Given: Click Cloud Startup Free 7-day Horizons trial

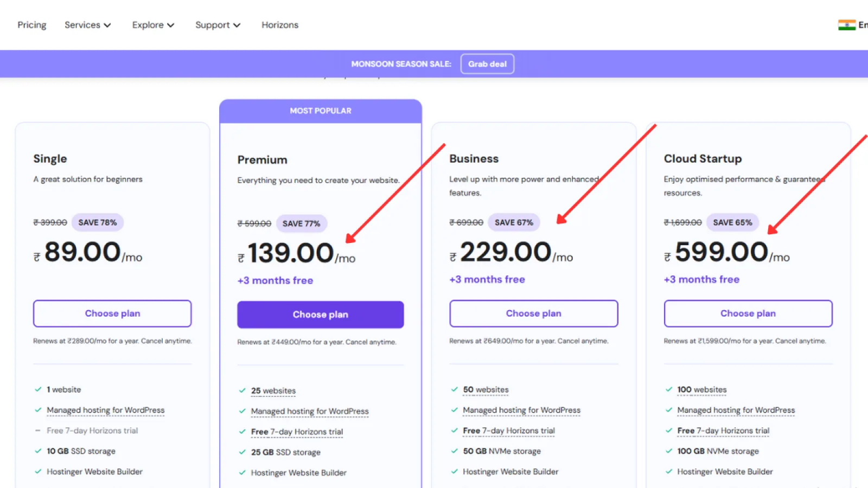Looking at the screenshot, I should tap(723, 431).
